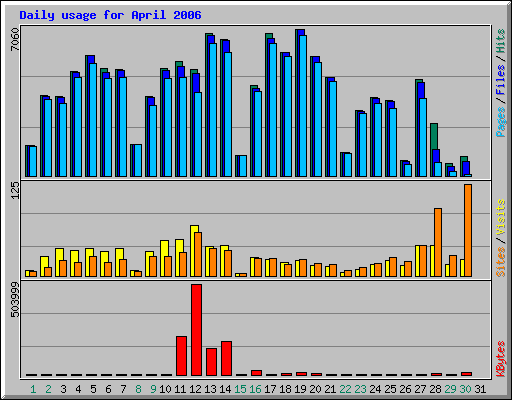Click the hits bar group for day 13
This screenshot has width=512, height=400.
click(211, 105)
